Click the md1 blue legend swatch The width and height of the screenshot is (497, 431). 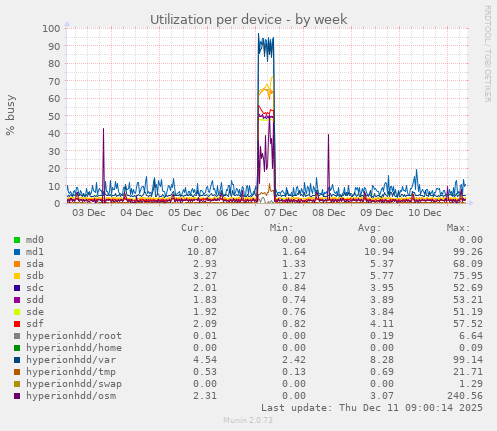(x=17, y=252)
